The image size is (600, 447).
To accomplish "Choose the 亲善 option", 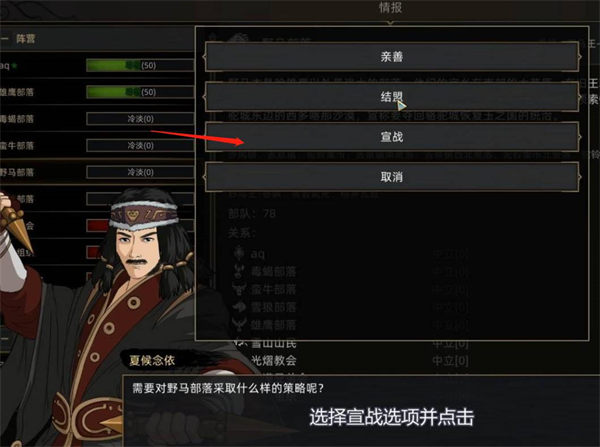I will pos(392,57).
